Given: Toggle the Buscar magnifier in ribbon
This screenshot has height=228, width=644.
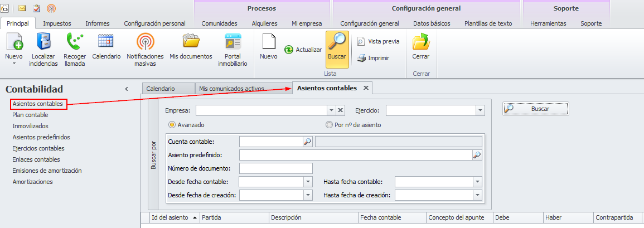Looking at the screenshot, I should tap(337, 49).
